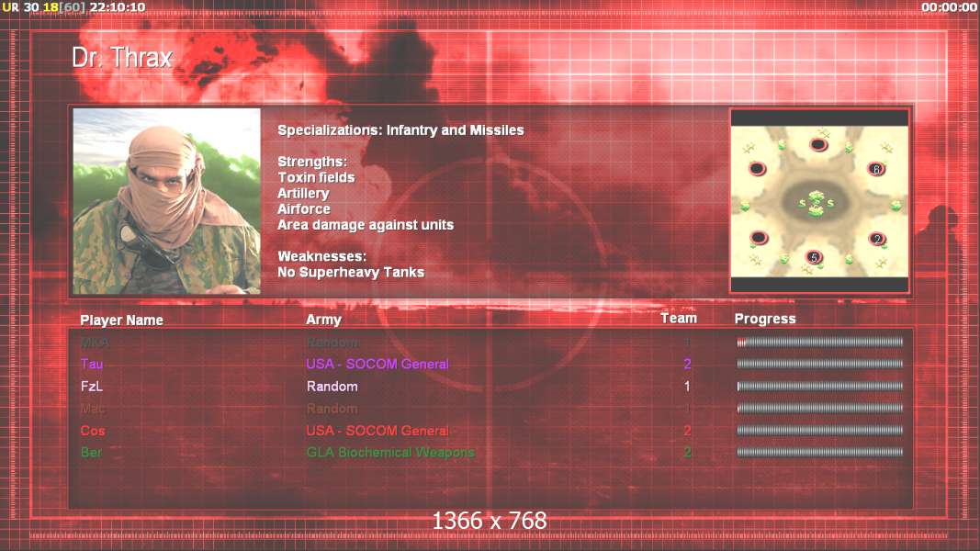980x551 pixels.
Task: Select player name Cos
Action: point(93,431)
